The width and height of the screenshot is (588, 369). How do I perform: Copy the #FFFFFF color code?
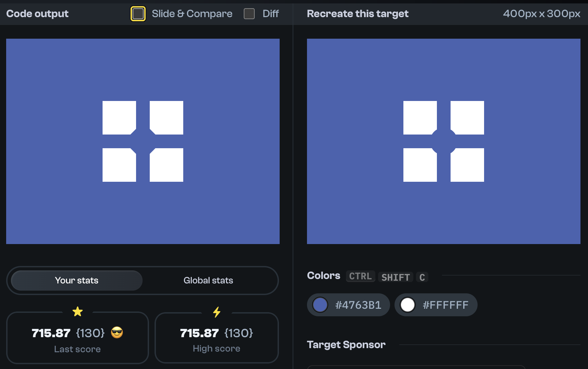click(x=445, y=305)
